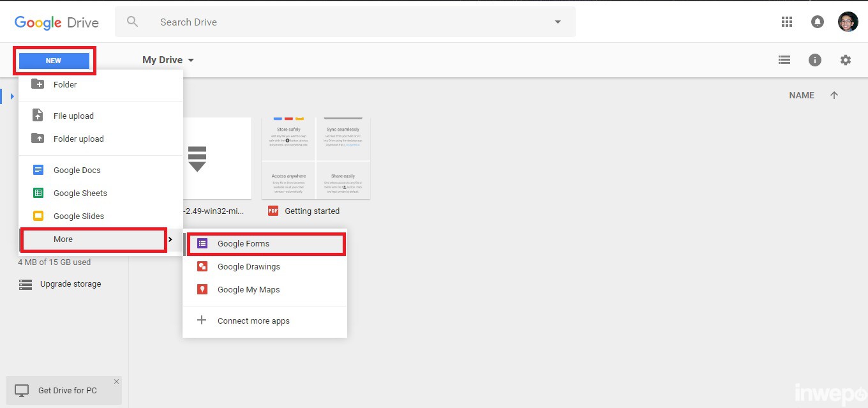Click the Google Docs icon in menu
This screenshot has width=868, height=408.
[x=38, y=170]
